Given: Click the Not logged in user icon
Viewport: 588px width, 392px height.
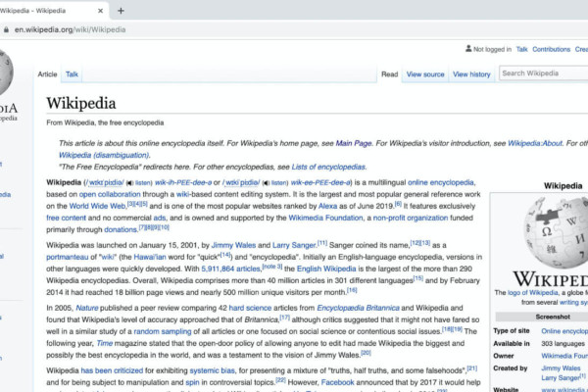Looking at the screenshot, I should (x=466, y=49).
